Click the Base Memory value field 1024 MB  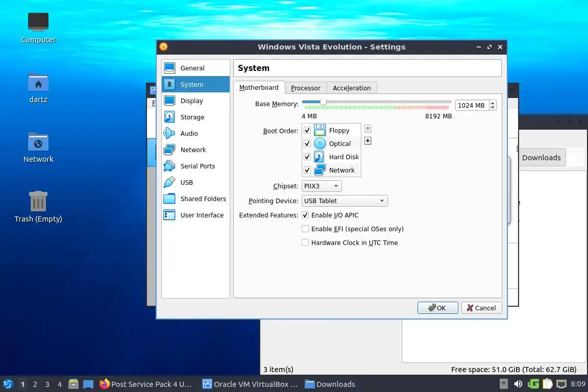[x=473, y=106]
